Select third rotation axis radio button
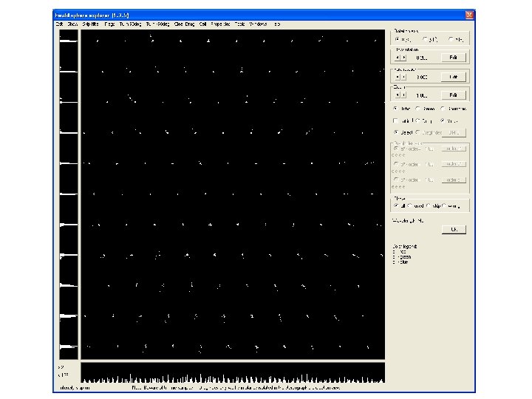 click(x=451, y=39)
